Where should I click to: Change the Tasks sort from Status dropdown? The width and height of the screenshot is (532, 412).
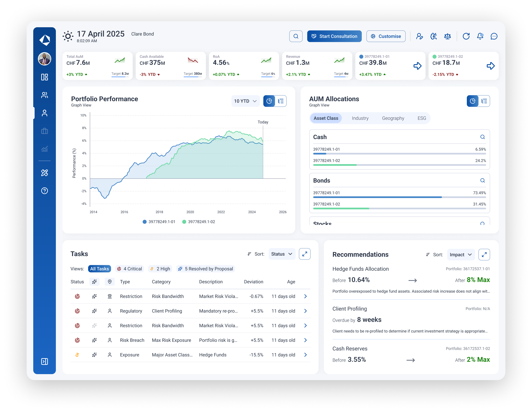click(282, 254)
